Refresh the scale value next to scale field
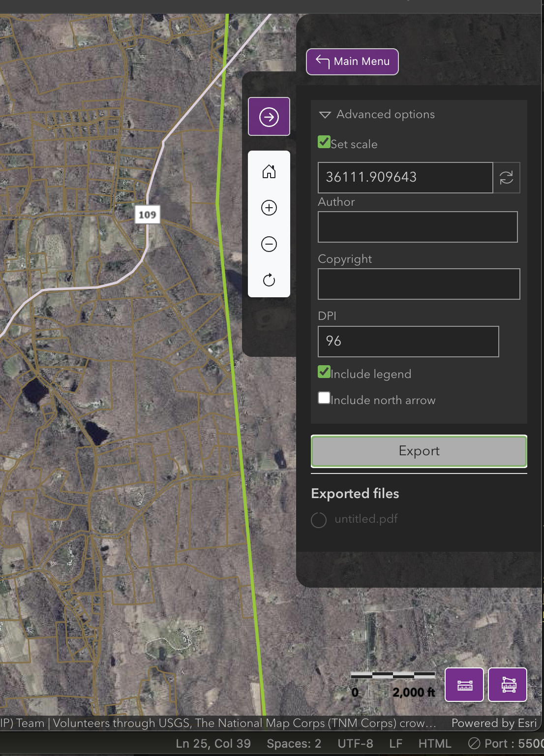Viewport: 544px width, 756px height. click(506, 177)
